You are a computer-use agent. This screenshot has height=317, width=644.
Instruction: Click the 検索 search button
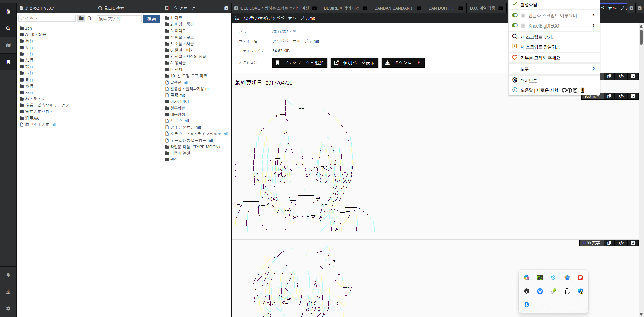click(152, 19)
